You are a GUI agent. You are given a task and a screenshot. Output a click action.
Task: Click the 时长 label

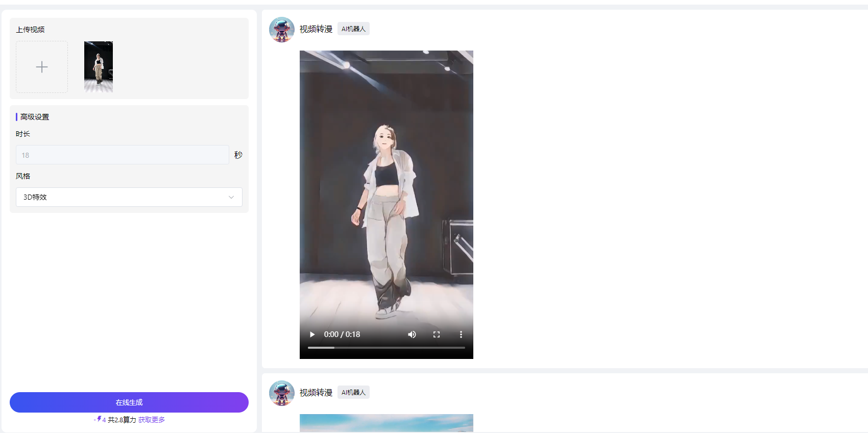23,134
